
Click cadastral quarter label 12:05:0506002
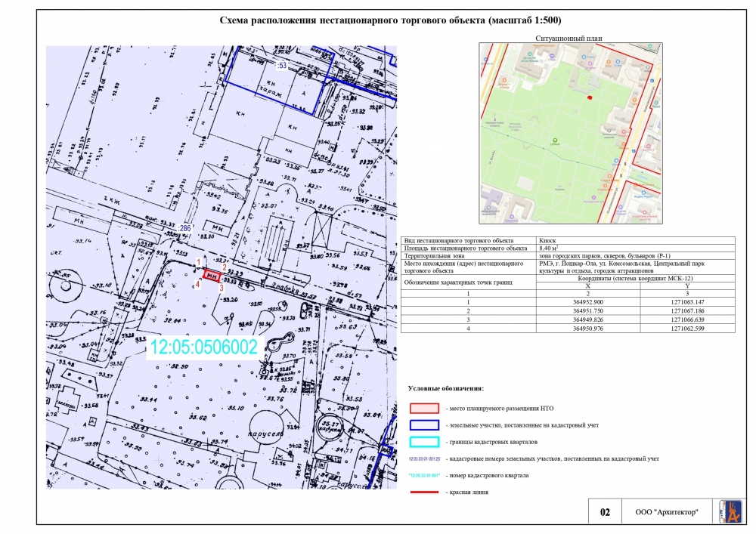pos(205,347)
